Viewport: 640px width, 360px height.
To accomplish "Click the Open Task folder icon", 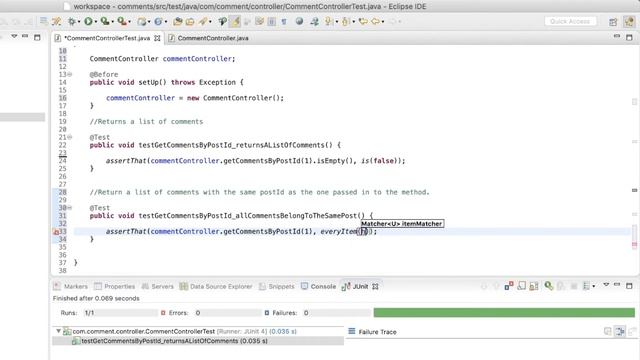I will 190,21.
